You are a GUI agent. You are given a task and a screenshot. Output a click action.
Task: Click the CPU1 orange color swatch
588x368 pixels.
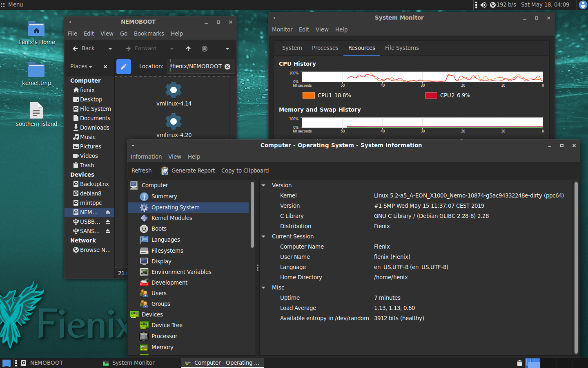(x=308, y=95)
